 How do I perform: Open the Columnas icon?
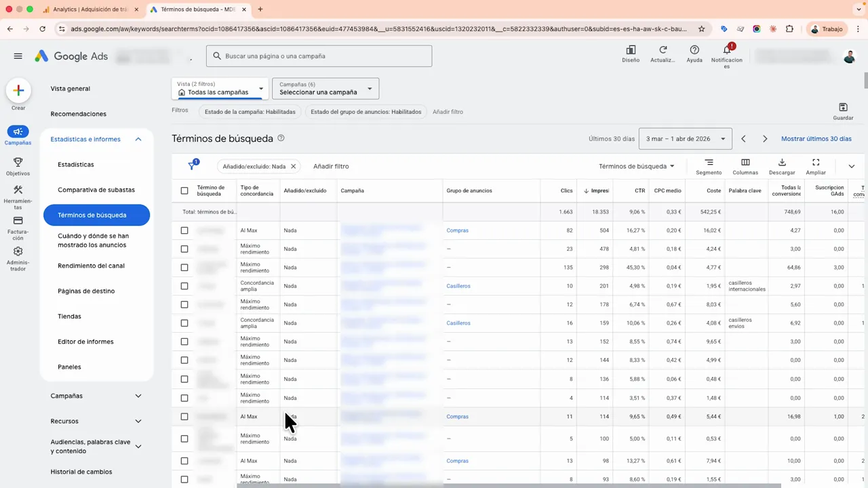point(745,163)
